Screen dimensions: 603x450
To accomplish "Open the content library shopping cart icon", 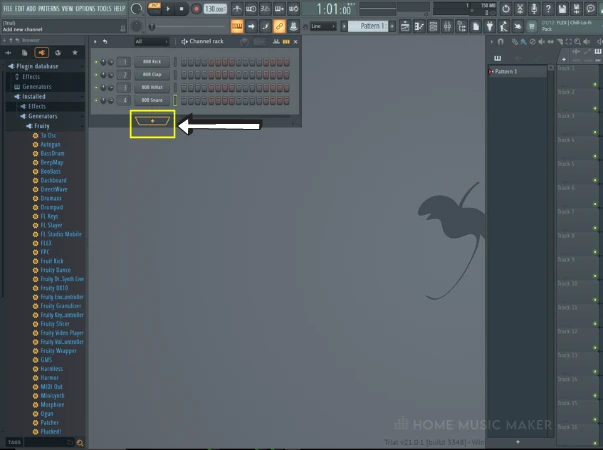I will (x=532, y=26).
